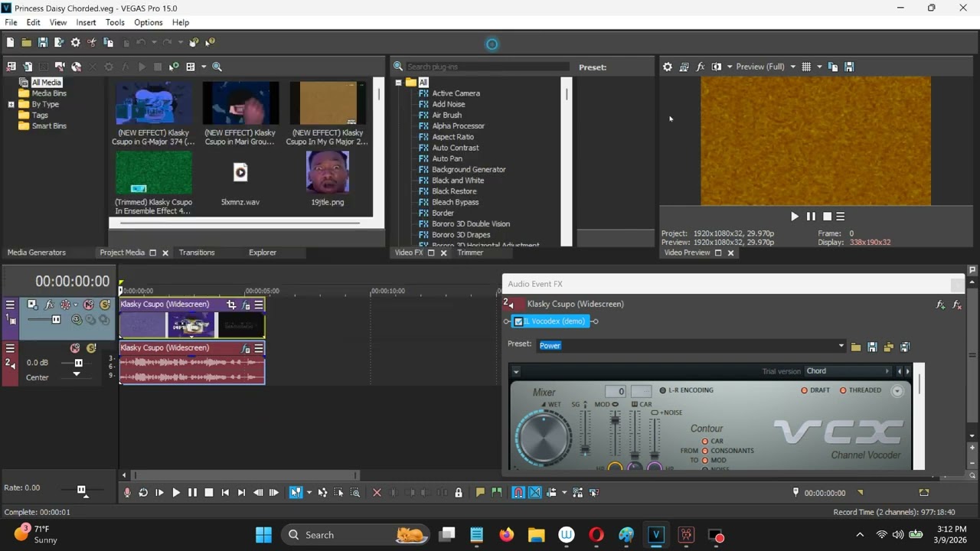
Task: Play the video preview window
Action: click(x=794, y=217)
